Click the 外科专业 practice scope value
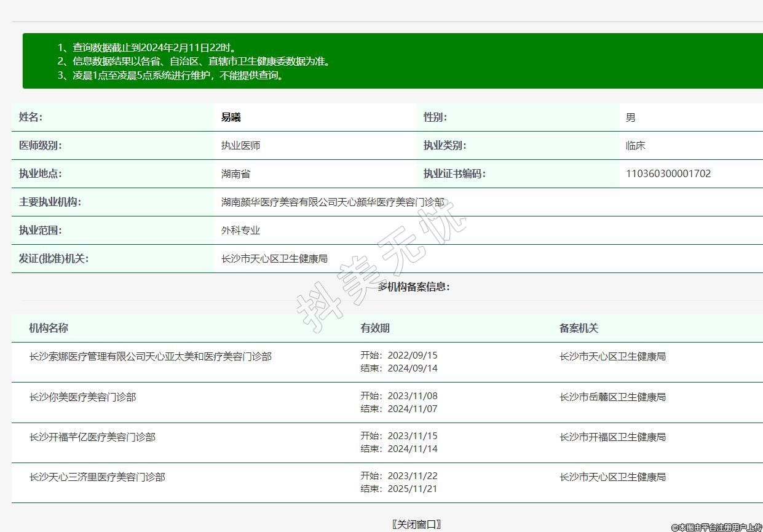Screen dimensions: 763x532 (x=240, y=230)
